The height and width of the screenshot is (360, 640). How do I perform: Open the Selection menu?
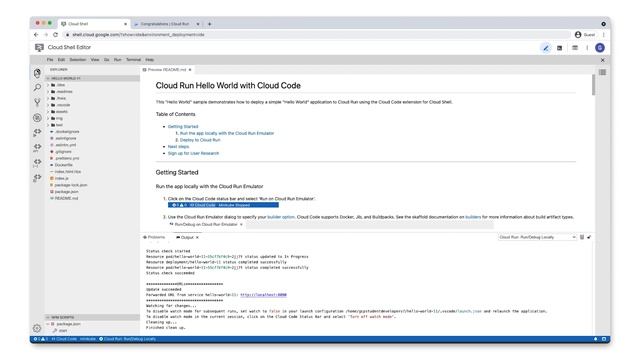point(78,60)
